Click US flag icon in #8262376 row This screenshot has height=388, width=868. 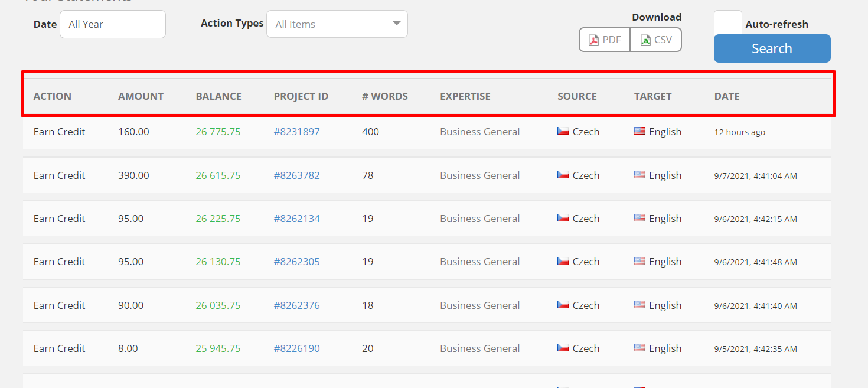click(x=639, y=305)
